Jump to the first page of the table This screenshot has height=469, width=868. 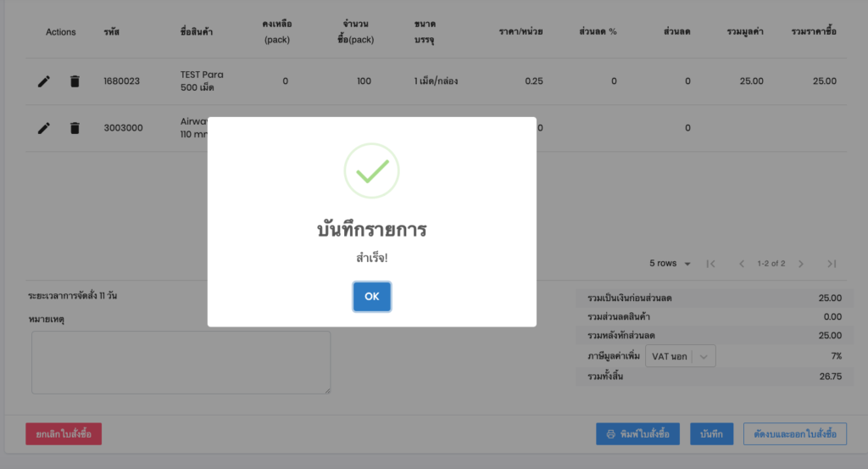point(711,264)
